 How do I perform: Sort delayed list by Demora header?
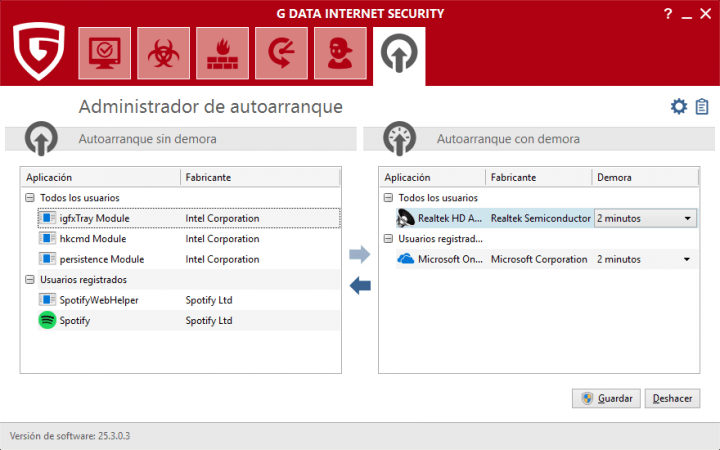(646, 177)
